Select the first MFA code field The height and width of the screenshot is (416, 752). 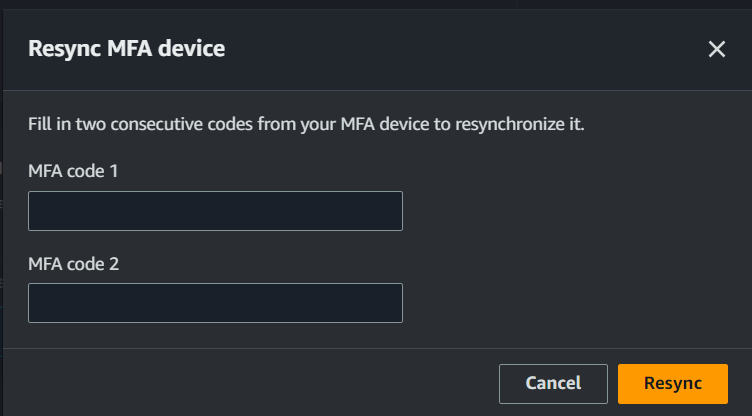(x=215, y=211)
